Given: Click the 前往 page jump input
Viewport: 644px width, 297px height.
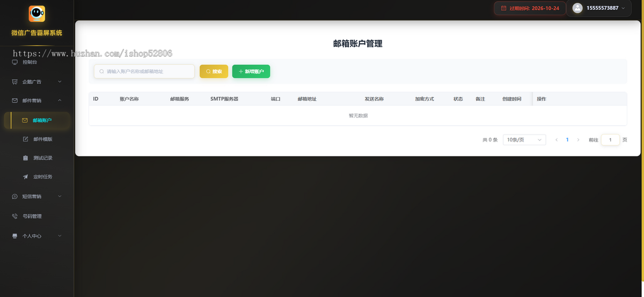Looking at the screenshot, I should 610,140.
